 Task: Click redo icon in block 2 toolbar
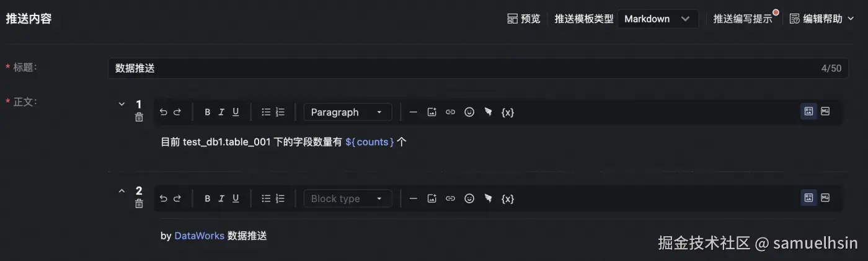coord(177,198)
